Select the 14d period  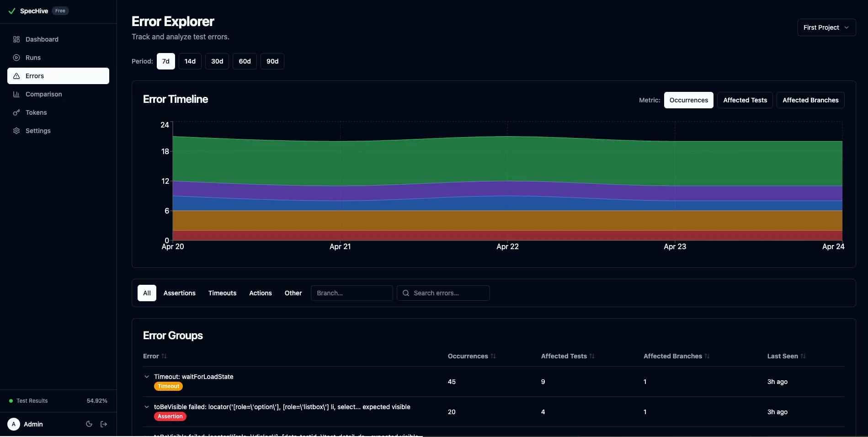point(190,61)
